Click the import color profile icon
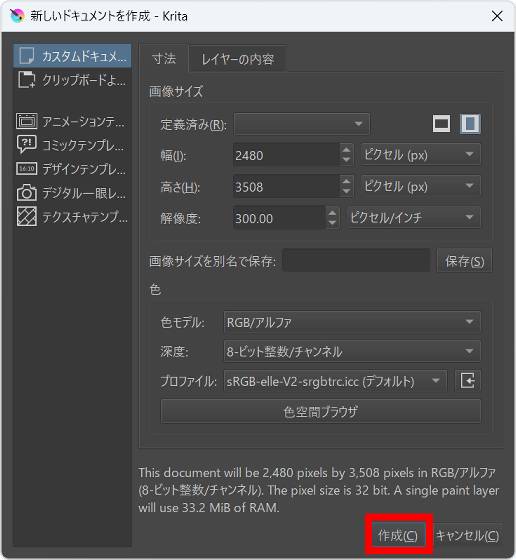This screenshot has height=560, width=516. click(x=467, y=380)
